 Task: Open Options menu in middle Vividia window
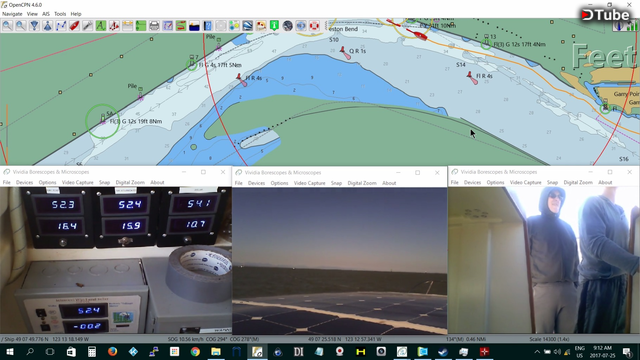pyautogui.click(x=279, y=183)
